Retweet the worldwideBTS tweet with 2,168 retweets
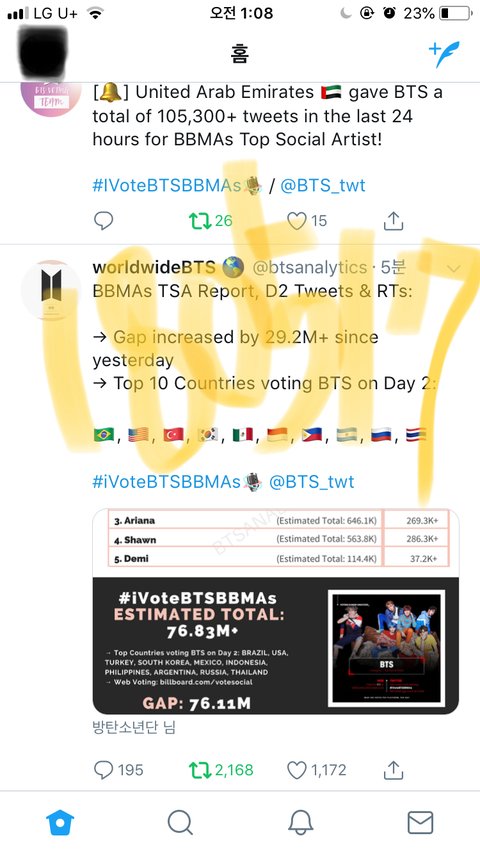This screenshot has height=854, width=480. point(221,770)
